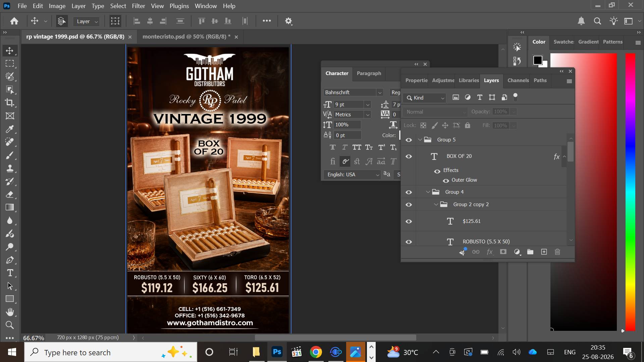The height and width of the screenshot is (362, 644).
Task: Hide the $125.61 text layer
Action: (409, 222)
